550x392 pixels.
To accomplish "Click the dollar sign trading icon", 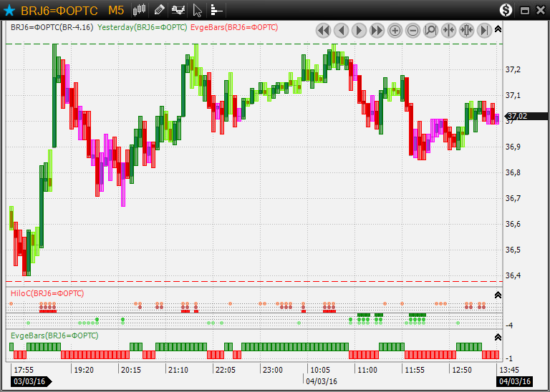I will pos(506,10).
